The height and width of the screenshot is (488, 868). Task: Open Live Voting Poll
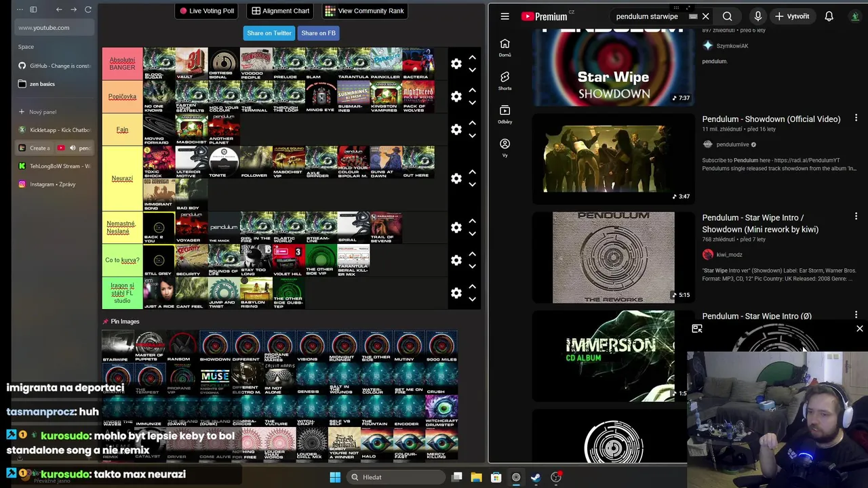pyautogui.click(x=207, y=11)
